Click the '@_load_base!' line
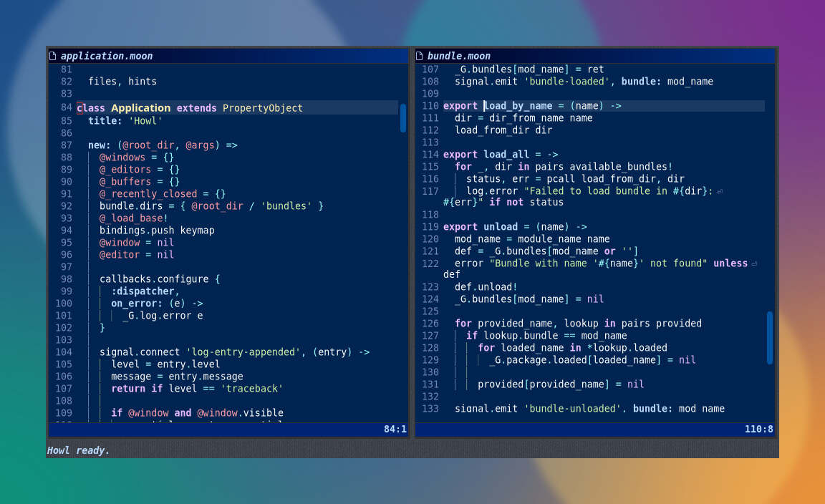Image resolution: width=825 pixels, height=504 pixels. click(134, 218)
